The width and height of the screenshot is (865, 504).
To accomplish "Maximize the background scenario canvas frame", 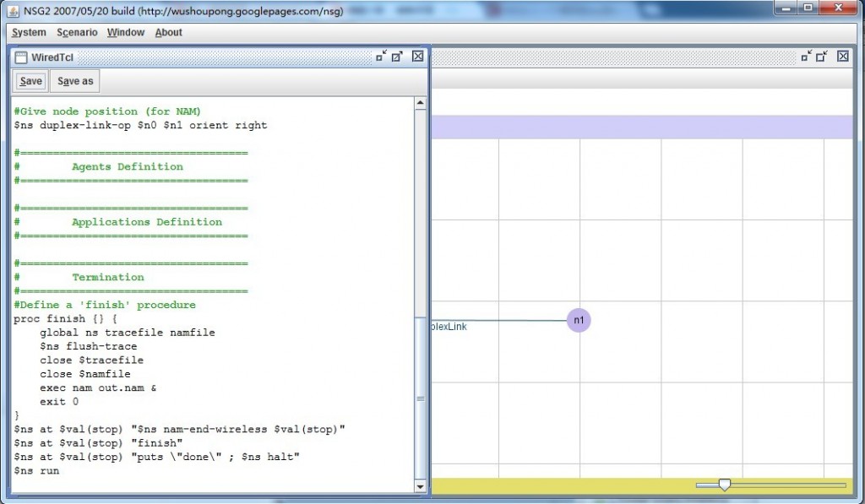I will [822, 57].
